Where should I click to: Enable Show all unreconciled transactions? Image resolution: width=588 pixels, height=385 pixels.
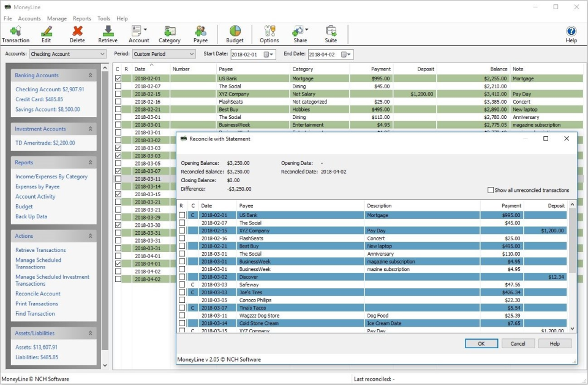point(491,189)
